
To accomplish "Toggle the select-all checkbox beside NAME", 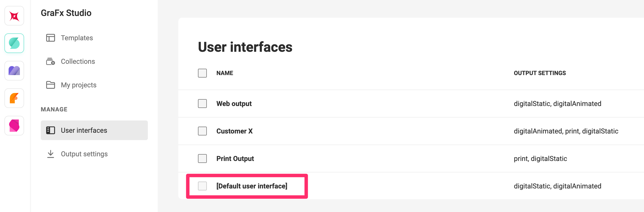I will [x=202, y=73].
